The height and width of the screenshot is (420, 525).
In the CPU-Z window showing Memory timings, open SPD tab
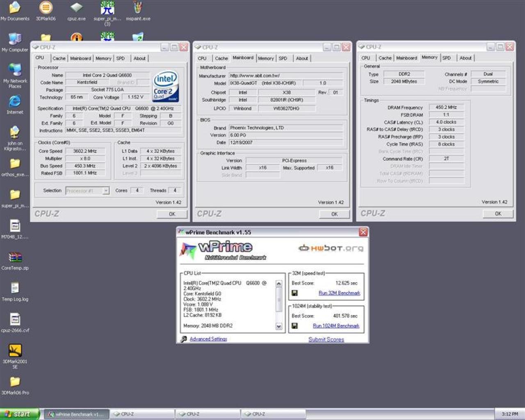pyautogui.click(x=446, y=58)
